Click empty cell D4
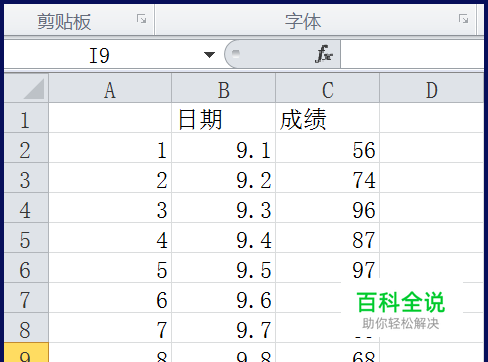This screenshot has width=488, height=362. pyautogui.click(x=432, y=208)
